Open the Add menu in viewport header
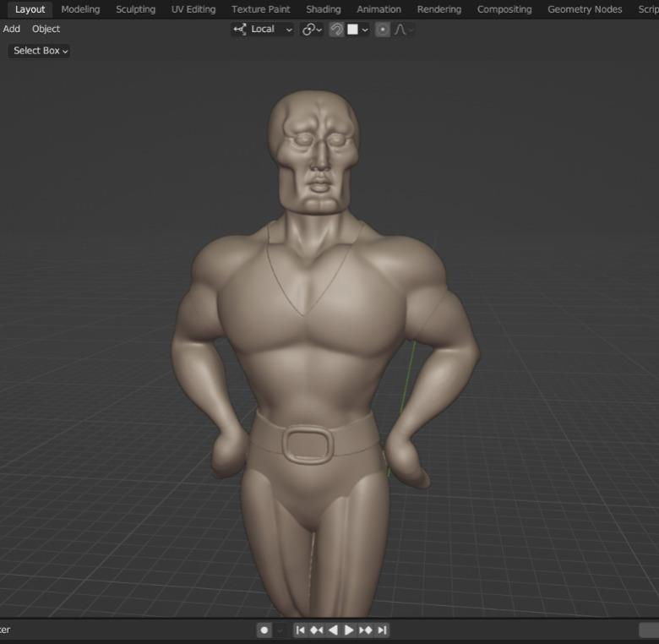 [11, 29]
